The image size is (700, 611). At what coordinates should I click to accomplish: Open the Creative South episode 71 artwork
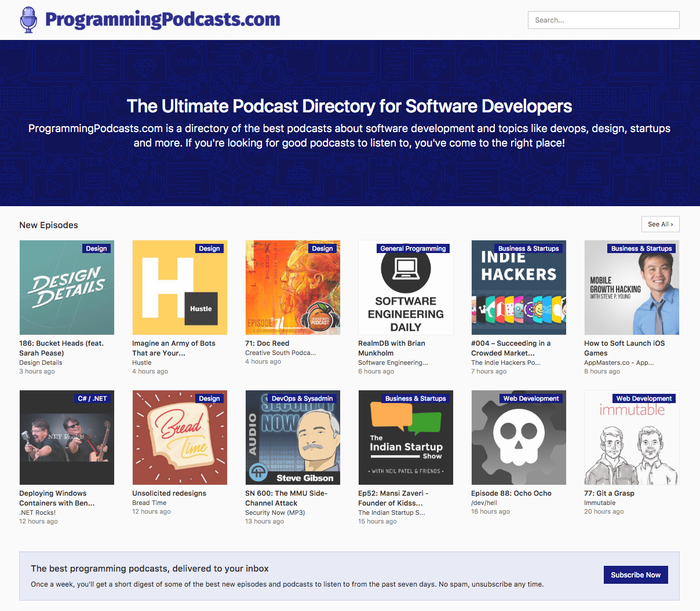(x=293, y=287)
